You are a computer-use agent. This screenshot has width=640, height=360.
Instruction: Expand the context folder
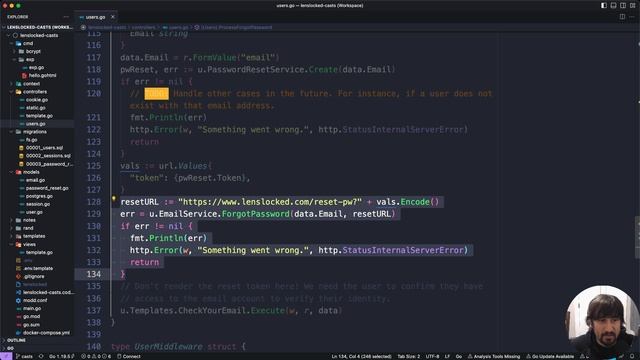(x=31, y=84)
